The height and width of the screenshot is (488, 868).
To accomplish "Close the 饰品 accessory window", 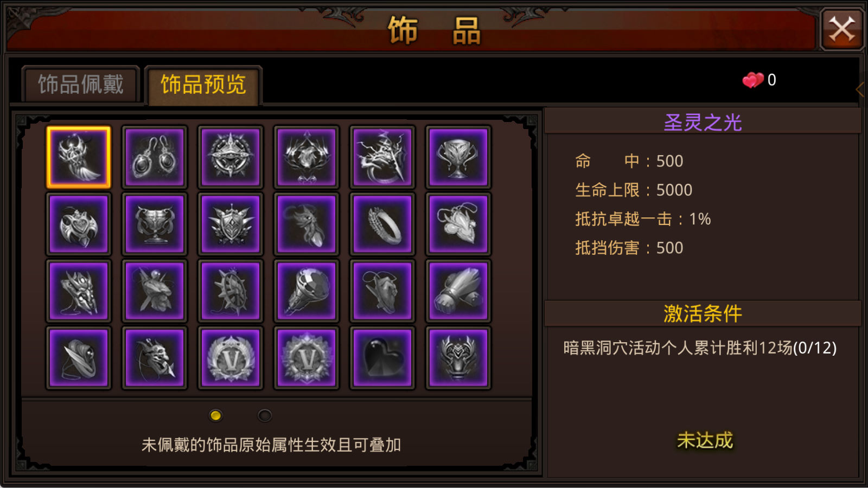I will tap(841, 29).
